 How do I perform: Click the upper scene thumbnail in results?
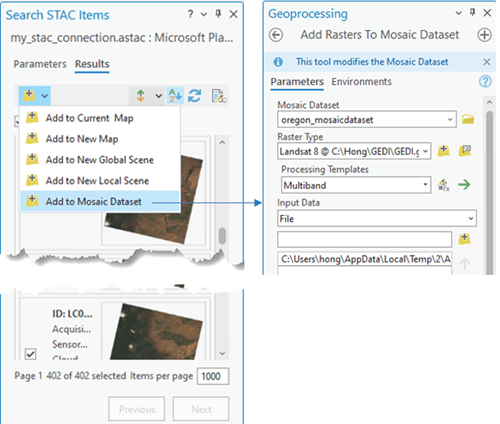click(153, 200)
